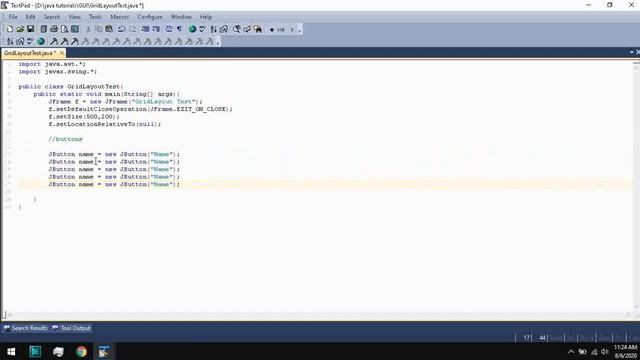Increase indent with the indent icon
640x360 pixels.
(x=156, y=29)
